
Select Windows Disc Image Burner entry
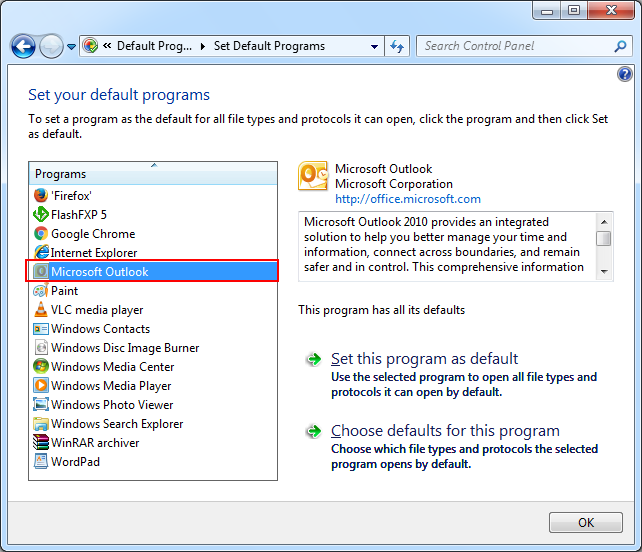[153, 347]
